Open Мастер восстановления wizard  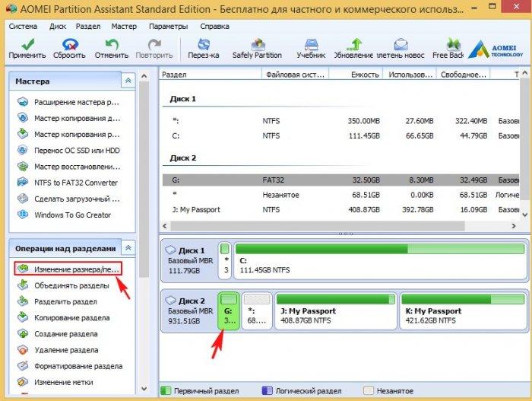pos(68,167)
